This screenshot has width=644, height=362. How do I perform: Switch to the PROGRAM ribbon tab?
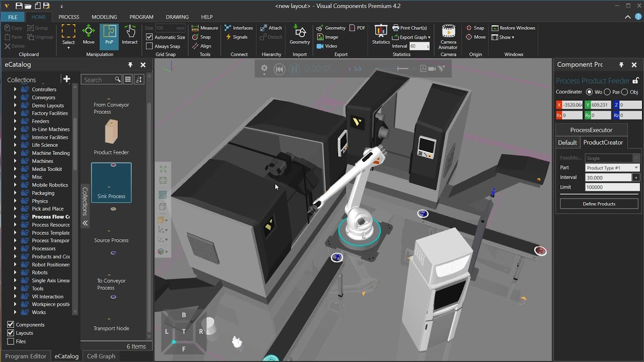coord(141,17)
